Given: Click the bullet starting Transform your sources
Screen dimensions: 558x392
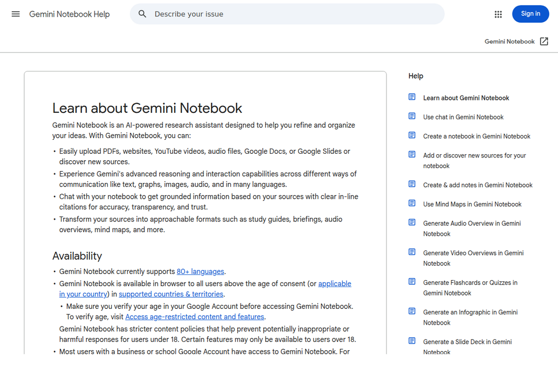Looking at the screenshot, I should click(201, 224).
